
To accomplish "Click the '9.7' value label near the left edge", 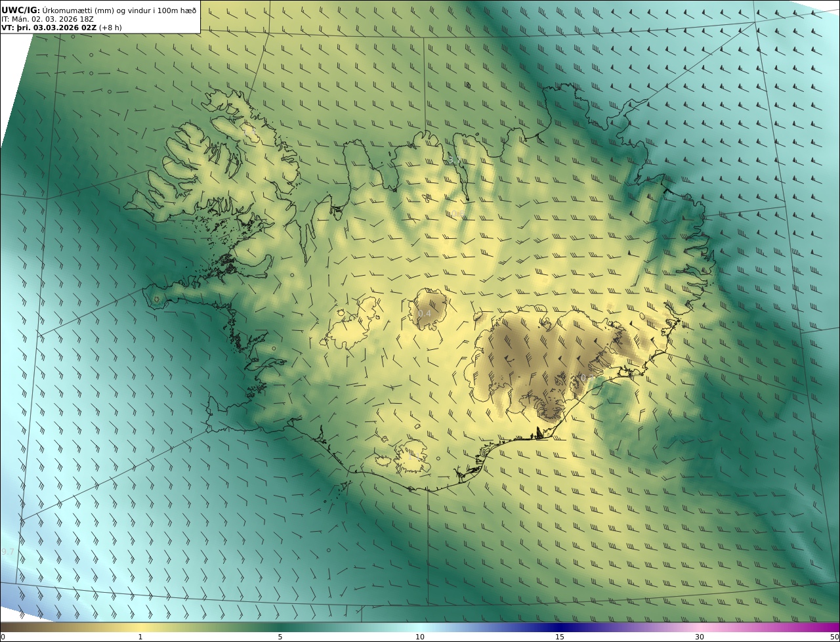I will tap(8, 552).
